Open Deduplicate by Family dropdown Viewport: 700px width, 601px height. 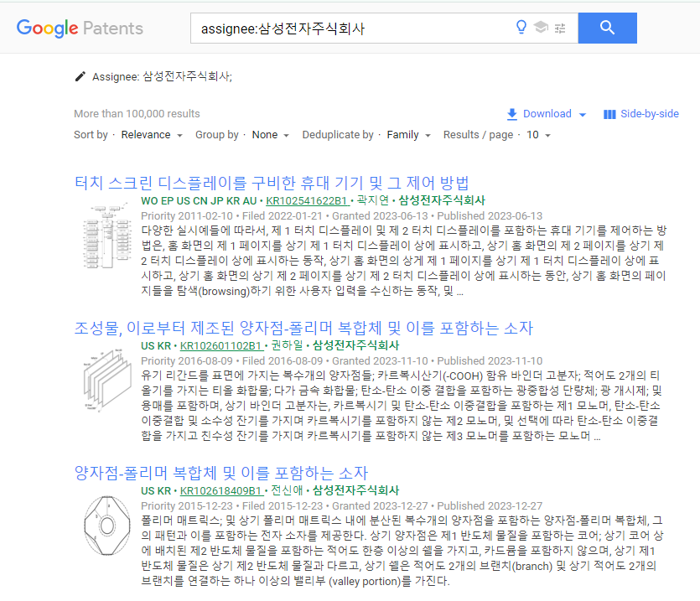click(408, 135)
